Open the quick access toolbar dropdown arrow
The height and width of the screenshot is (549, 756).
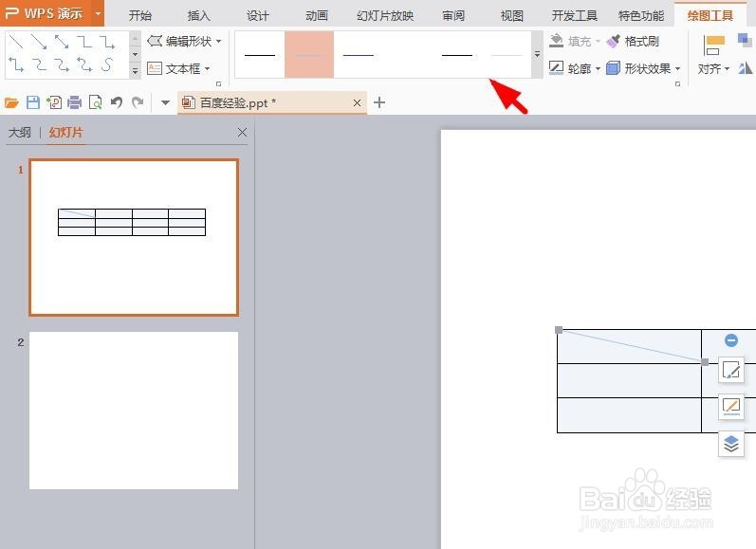(165, 102)
